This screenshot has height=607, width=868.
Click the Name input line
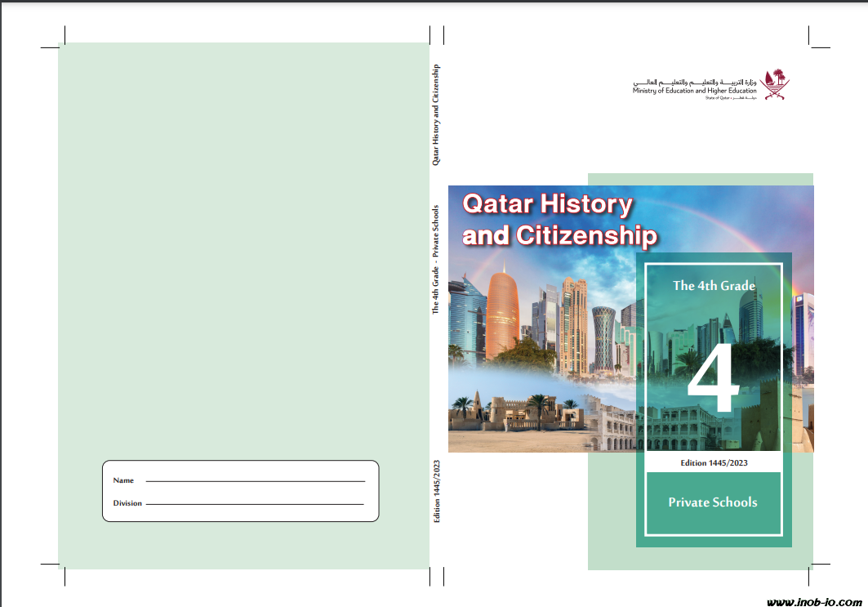(x=255, y=481)
